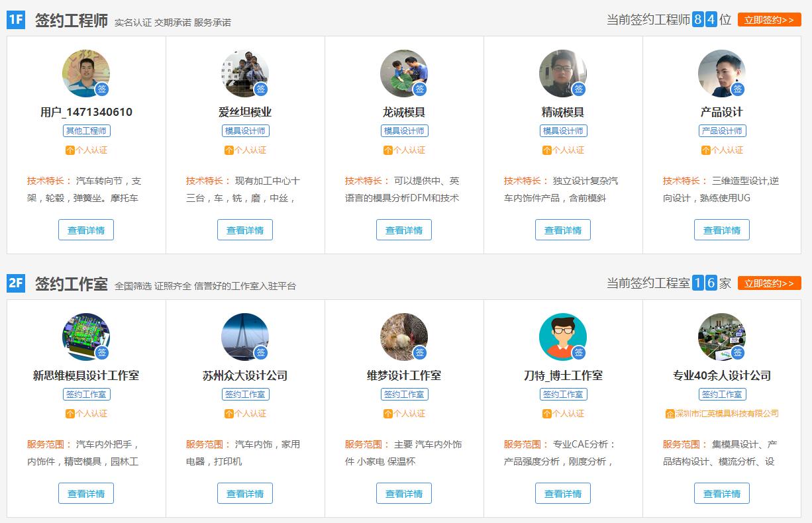Click the 签约工程师 section heading
Screen dimensions: 812x523
(x=72, y=21)
